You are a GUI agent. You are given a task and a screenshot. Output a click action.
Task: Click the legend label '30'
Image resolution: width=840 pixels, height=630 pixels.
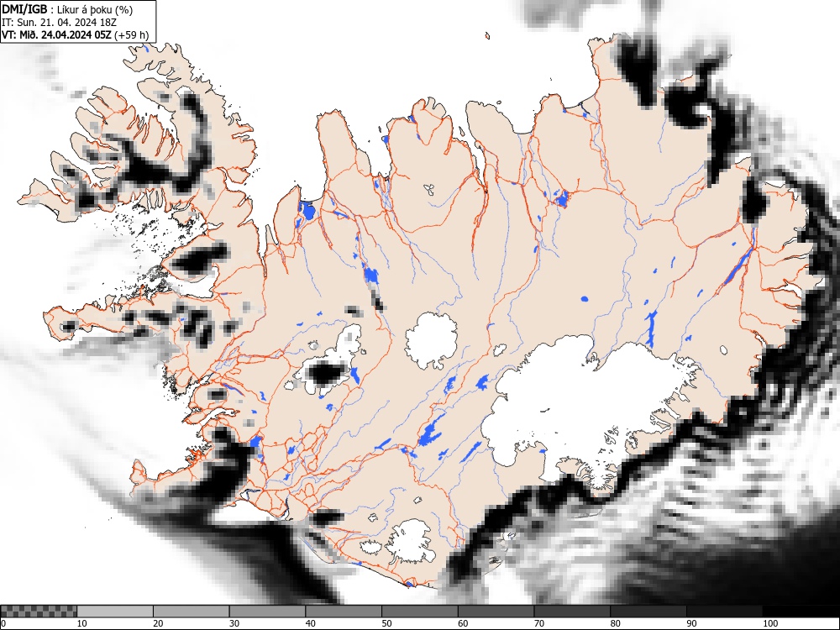pos(234,623)
